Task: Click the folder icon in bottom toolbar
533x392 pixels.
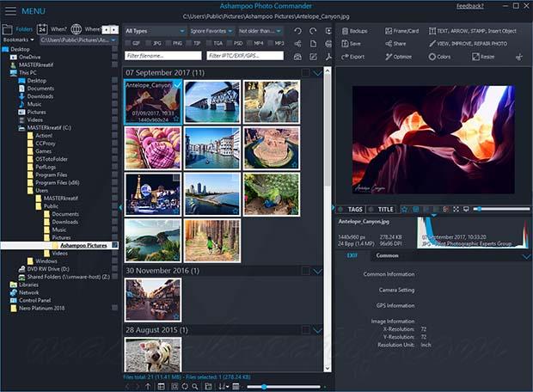Action: (208, 387)
